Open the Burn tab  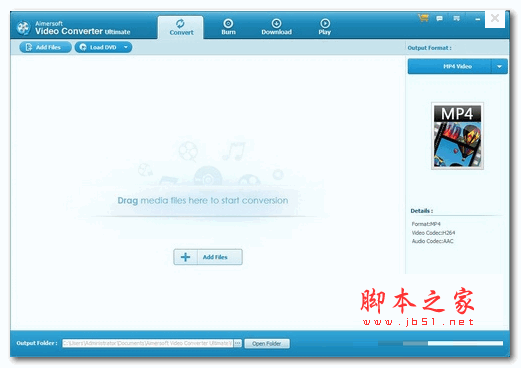228,27
